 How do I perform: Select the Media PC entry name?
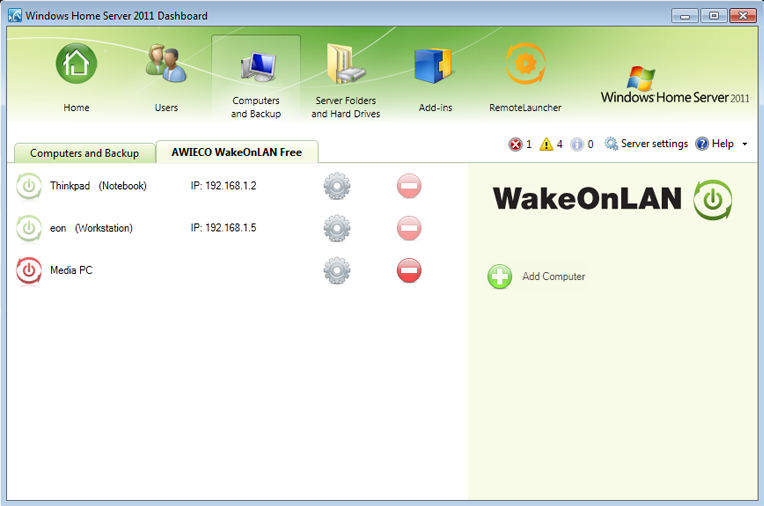pyautogui.click(x=71, y=270)
